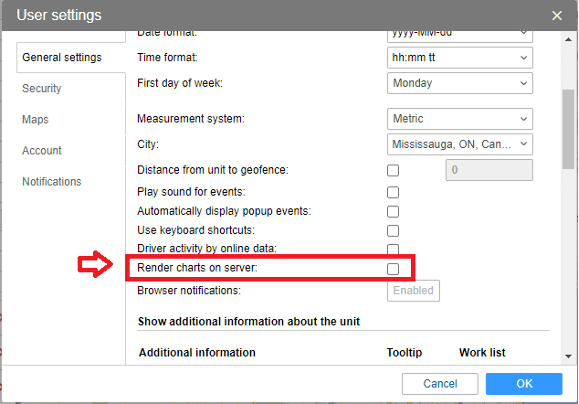Click the scrollbar up arrow

[x=568, y=40]
